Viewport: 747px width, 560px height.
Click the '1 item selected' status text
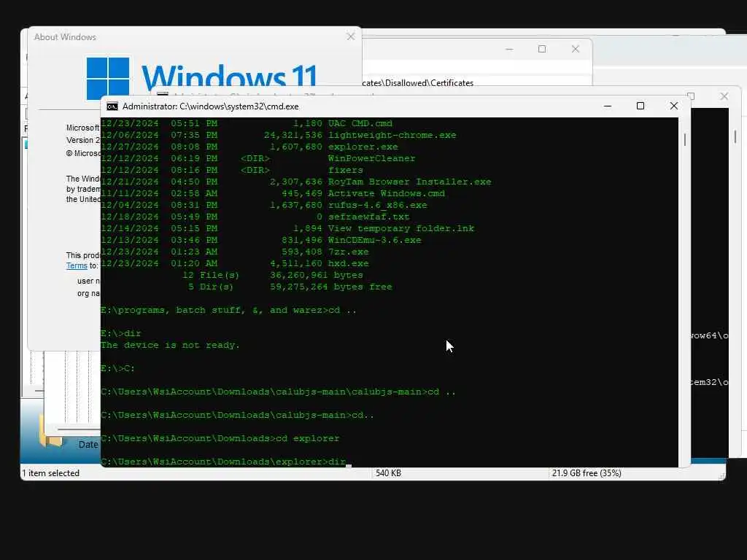tap(51, 473)
